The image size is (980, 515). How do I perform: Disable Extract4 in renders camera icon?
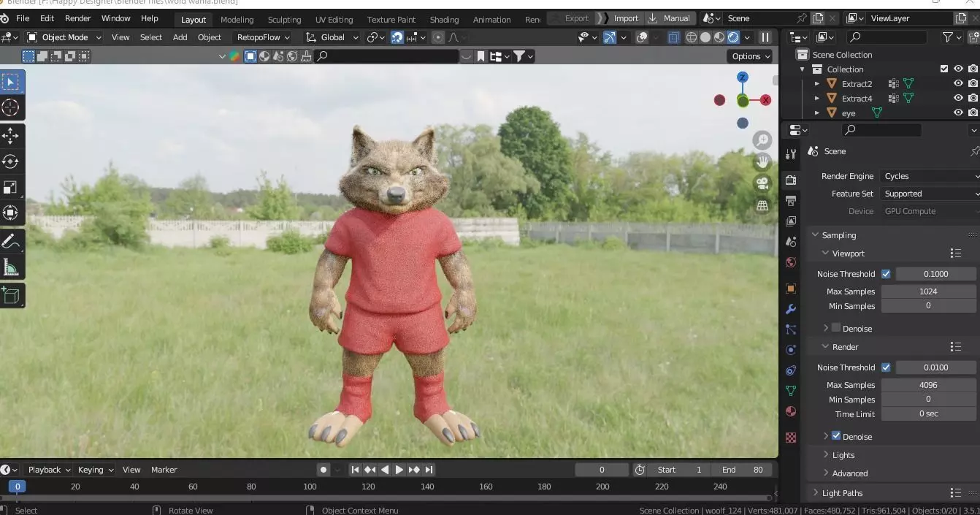click(973, 99)
